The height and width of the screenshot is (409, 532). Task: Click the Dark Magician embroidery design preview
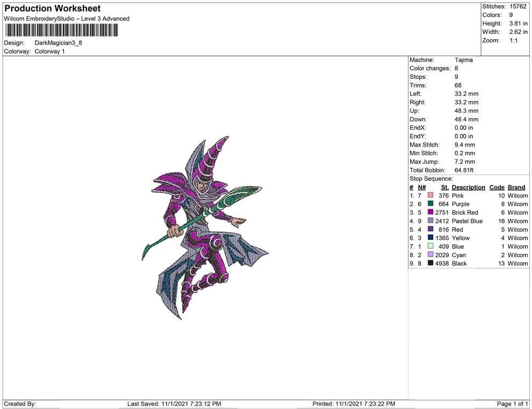tap(205, 228)
